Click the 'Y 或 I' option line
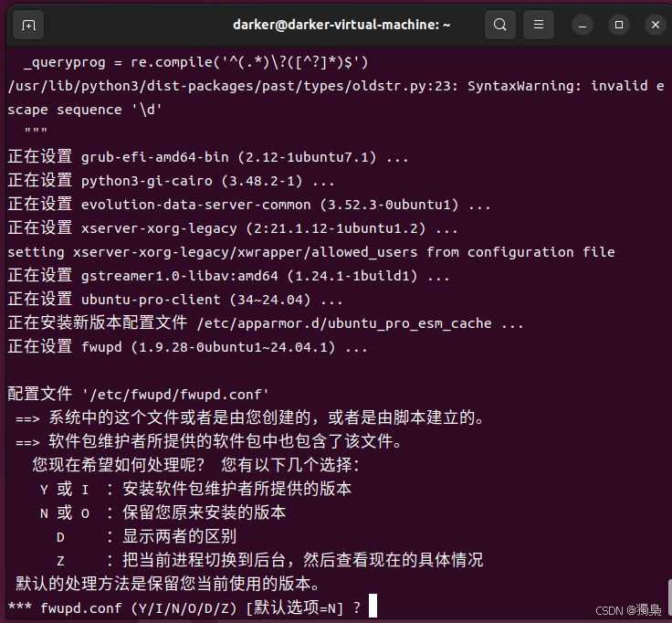672x623 pixels. pyautogui.click(x=195, y=489)
